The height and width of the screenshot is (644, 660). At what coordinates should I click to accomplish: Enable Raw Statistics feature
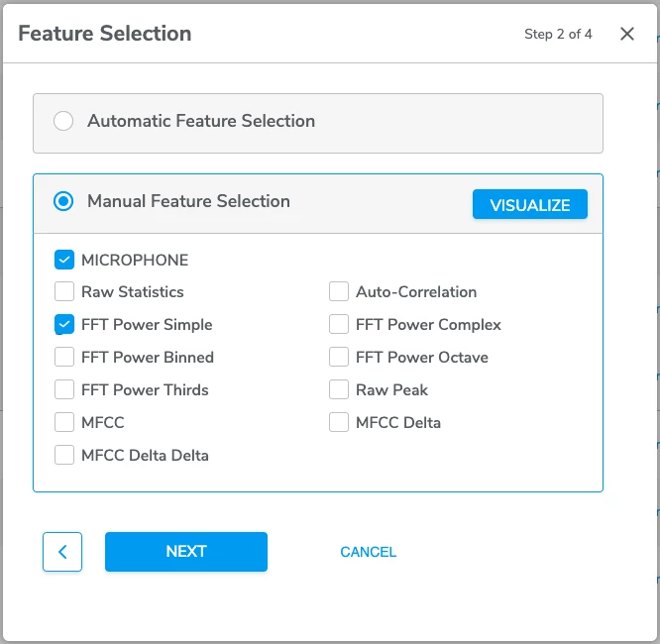coord(64,291)
